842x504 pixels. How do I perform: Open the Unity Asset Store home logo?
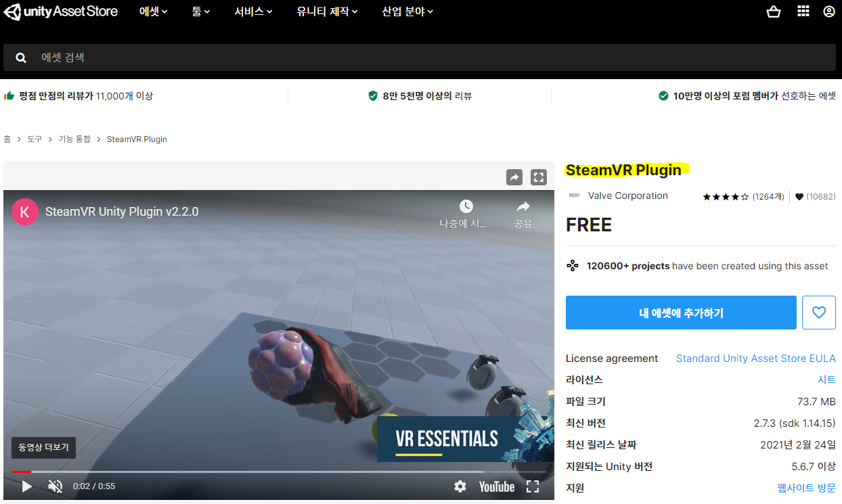[x=60, y=12]
